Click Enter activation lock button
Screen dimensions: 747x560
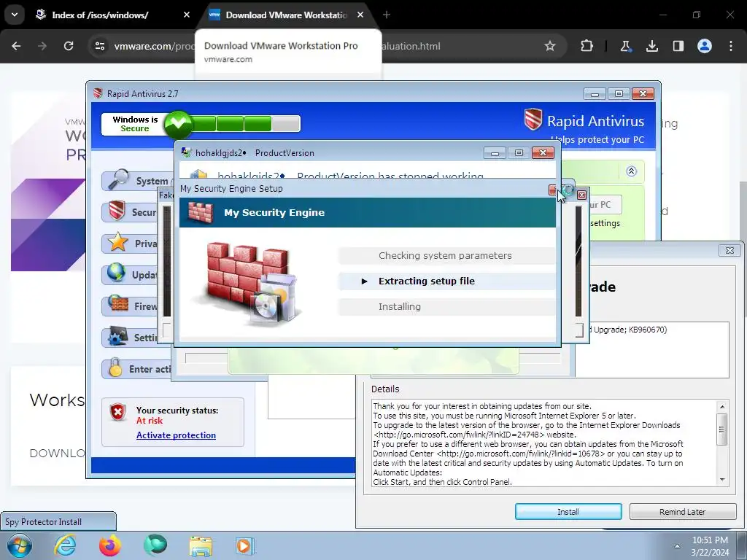click(x=137, y=368)
